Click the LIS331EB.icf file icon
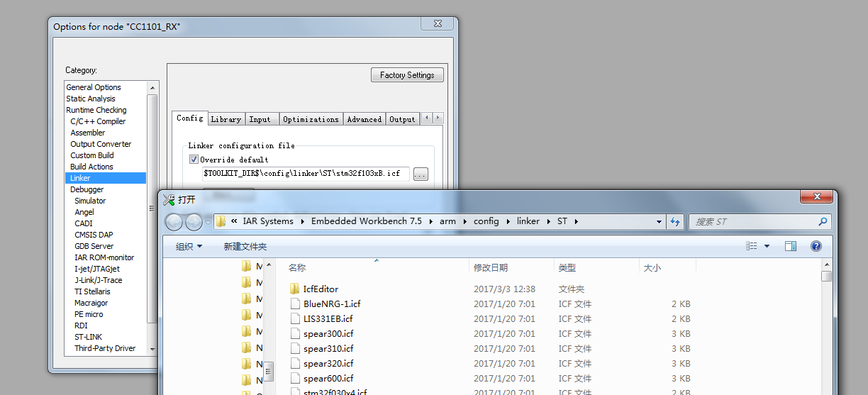Image resolution: width=868 pixels, height=395 pixels. point(295,318)
